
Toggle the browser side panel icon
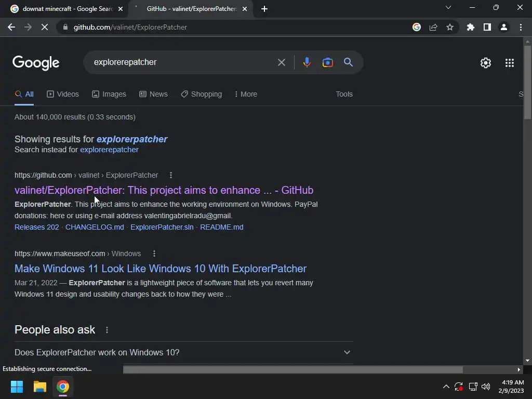pyautogui.click(x=487, y=27)
